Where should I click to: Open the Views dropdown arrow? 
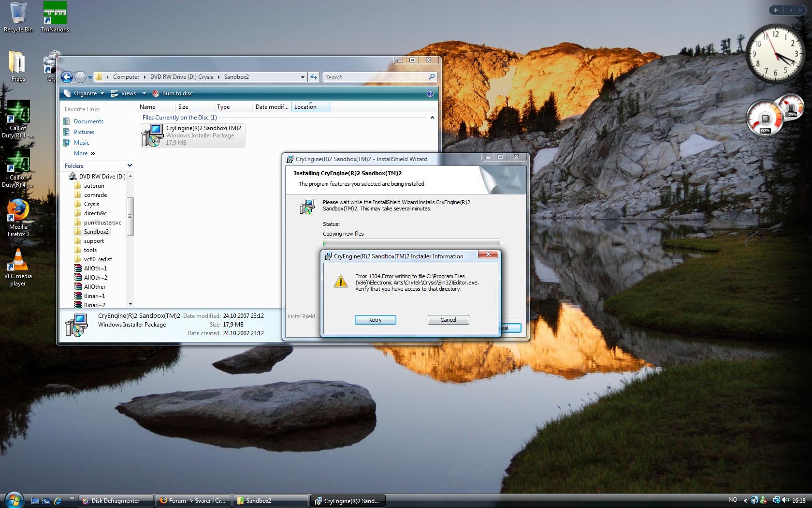click(x=144, y=93)
